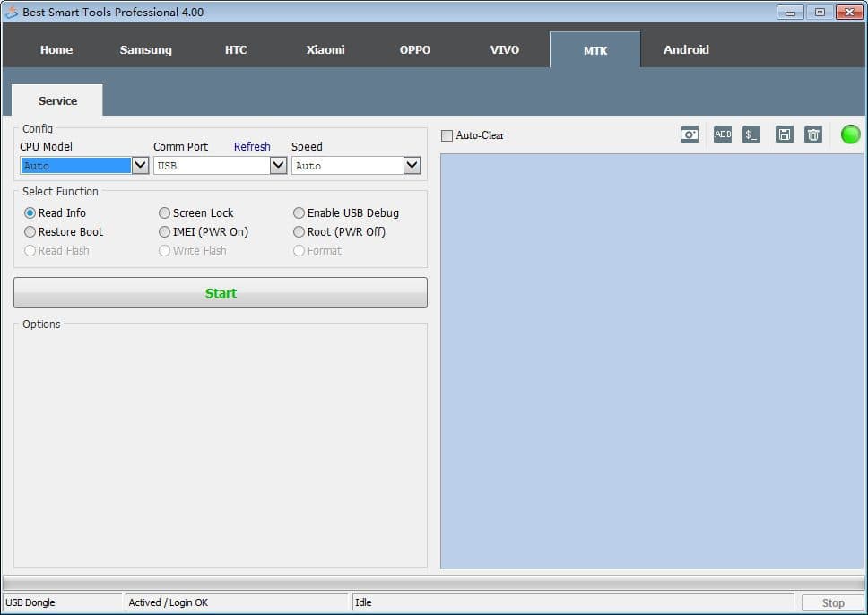The height and width of the screenshot is (615, 868).
Task: Click the green Start button
Action: pos(221,293)
